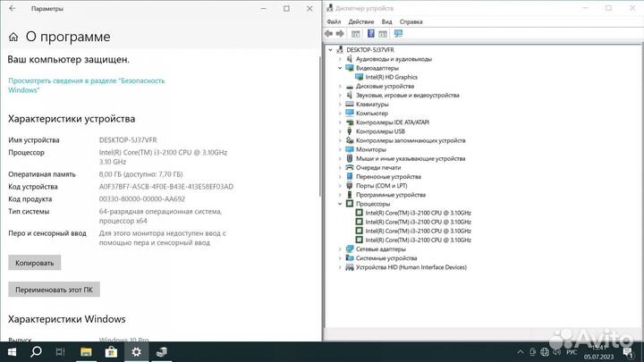Show hidden tray icons chevron
Viewport: 644px width, 362px height.
coord(521,352)
